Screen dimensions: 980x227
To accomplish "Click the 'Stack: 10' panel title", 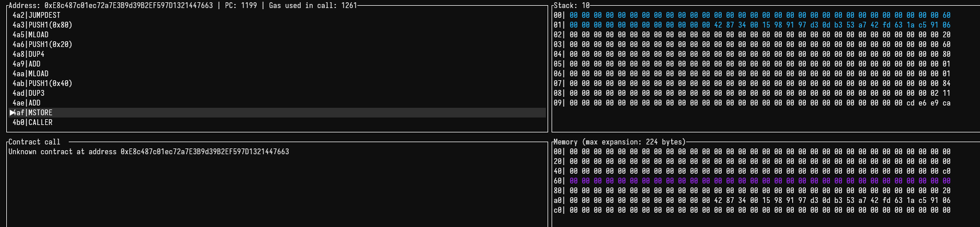I will click(572, 5).
